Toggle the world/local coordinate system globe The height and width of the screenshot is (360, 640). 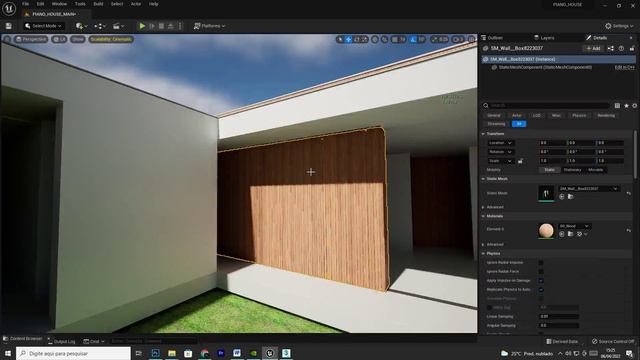pos(375,39)
